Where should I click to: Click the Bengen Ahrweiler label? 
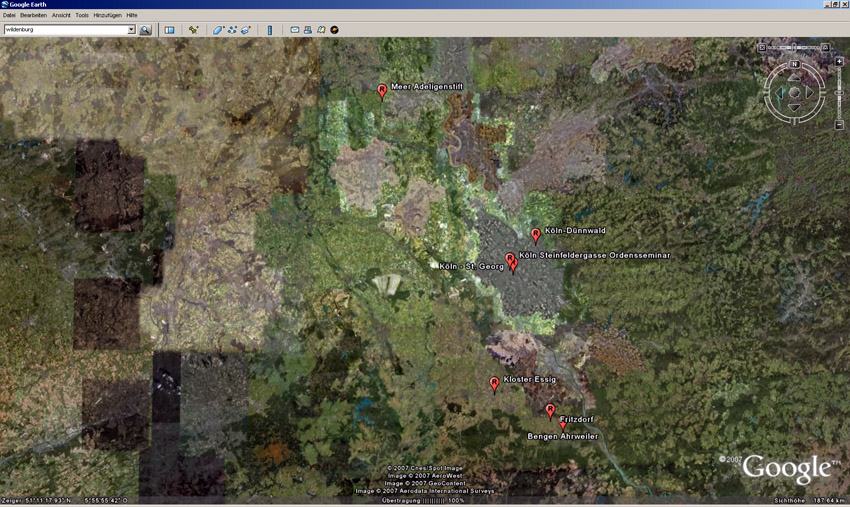pos(563,437)
